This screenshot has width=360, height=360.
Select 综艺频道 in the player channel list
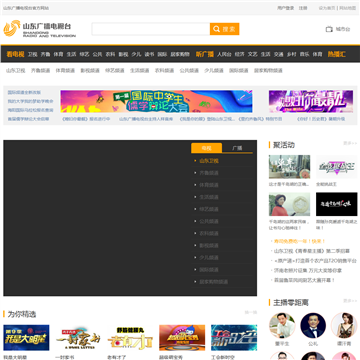click(209, 209)
